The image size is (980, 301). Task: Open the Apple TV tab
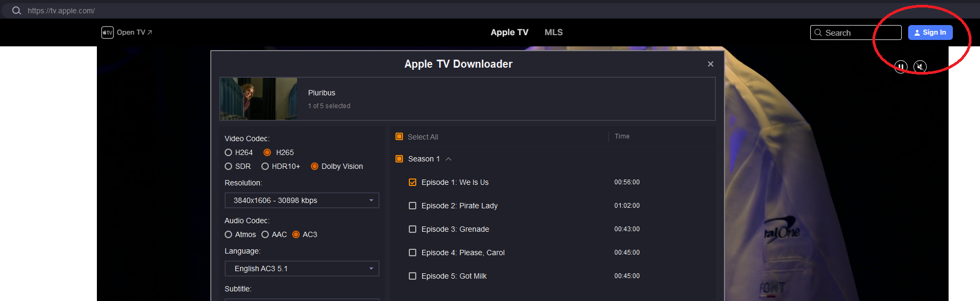(x=509, y=32)
